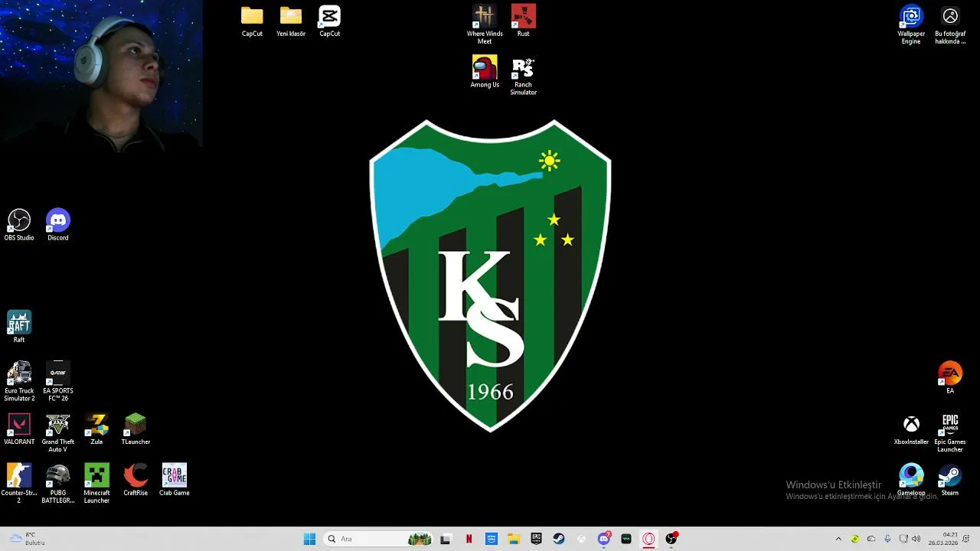Open Netflix from the taskbar
The width and height of the screenshot is (980, 551).
pyautogui.click(x=469, y=539)
